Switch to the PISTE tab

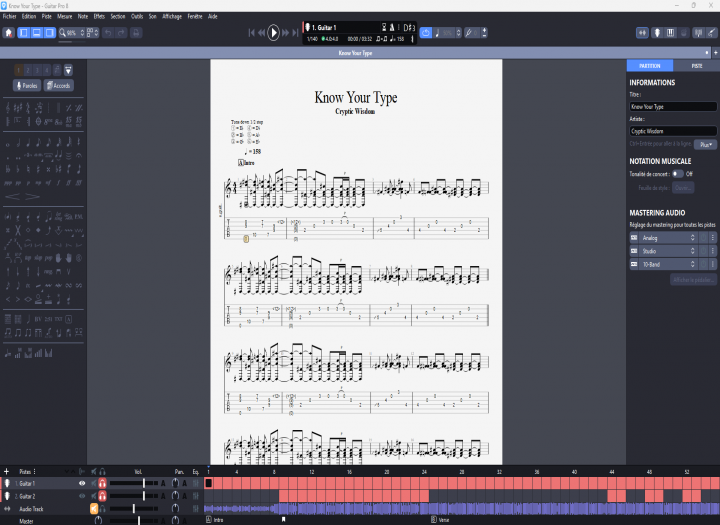[696, 66]
